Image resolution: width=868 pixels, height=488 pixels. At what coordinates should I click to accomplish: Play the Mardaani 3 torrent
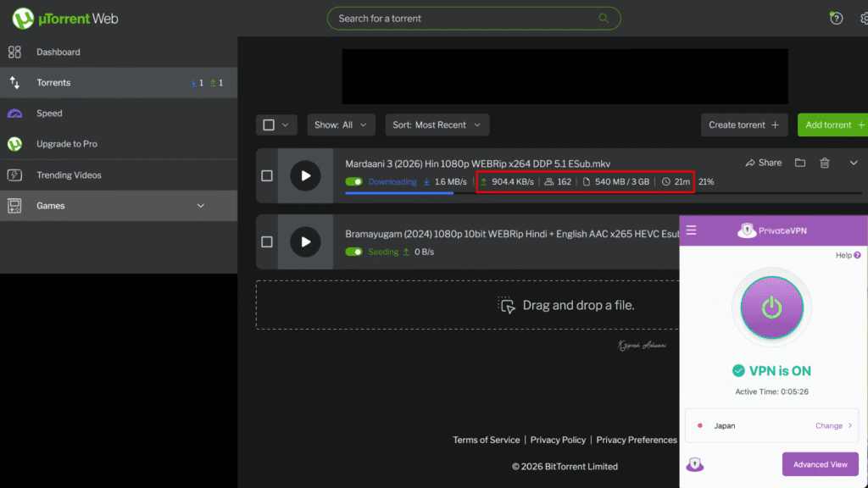[x=305, y=176]
